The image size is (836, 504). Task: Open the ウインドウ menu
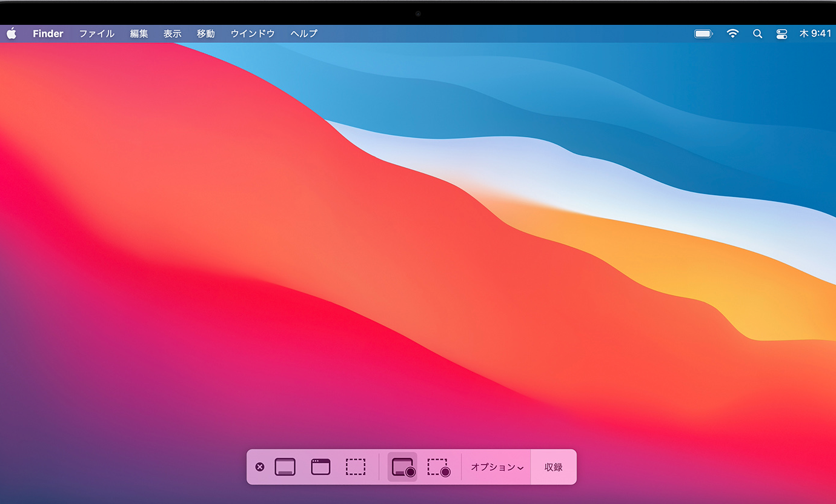tap(253, 33)
